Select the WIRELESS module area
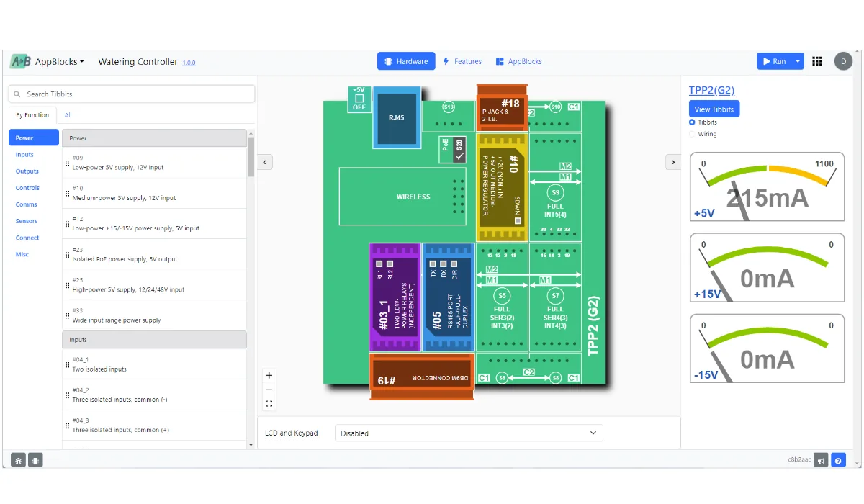 403,197
